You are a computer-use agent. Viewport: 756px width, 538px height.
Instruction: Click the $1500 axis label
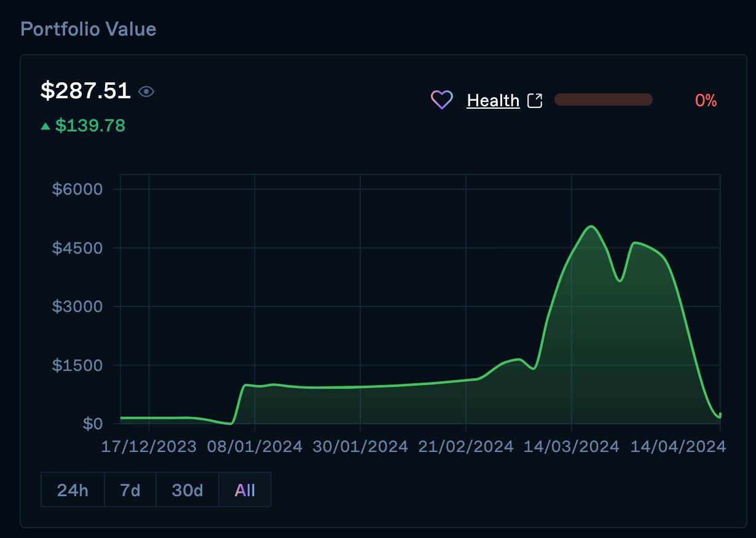[x=77, y=365]
